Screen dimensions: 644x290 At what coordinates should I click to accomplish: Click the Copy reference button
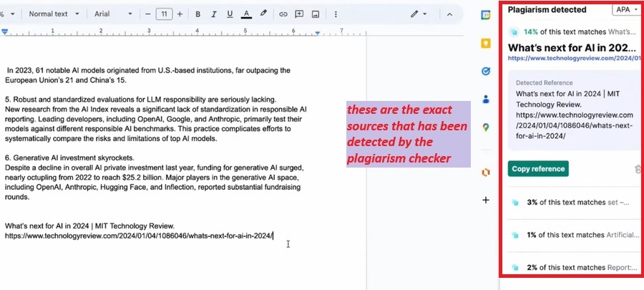[538, 169]
